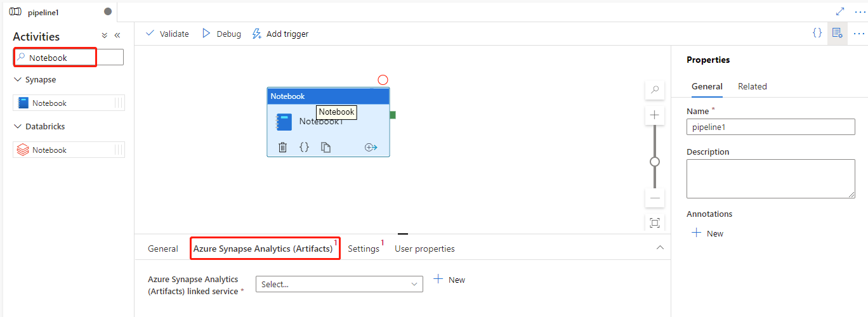Select the Synapse Notebook activity
The width and height of the screenshot is (868, 317).
[69, 103]
